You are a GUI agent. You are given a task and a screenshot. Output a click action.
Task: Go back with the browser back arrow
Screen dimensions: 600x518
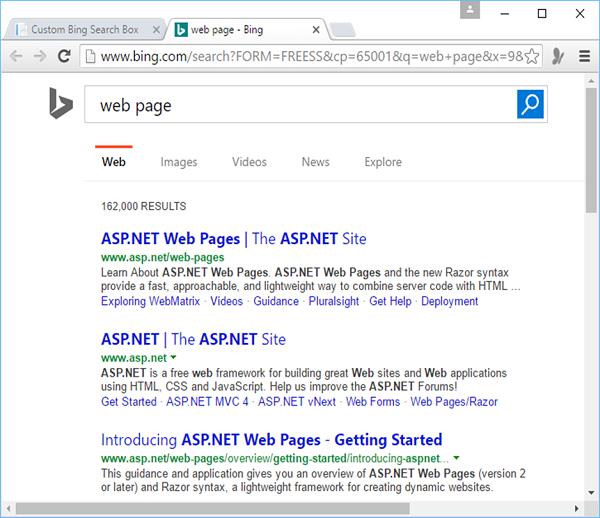click(16, 56)
